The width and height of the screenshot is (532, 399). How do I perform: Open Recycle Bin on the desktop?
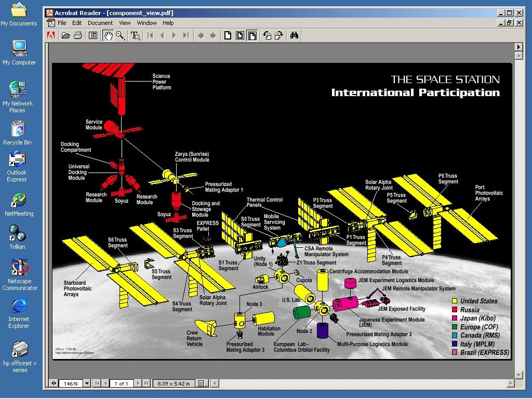click(17, 133)
